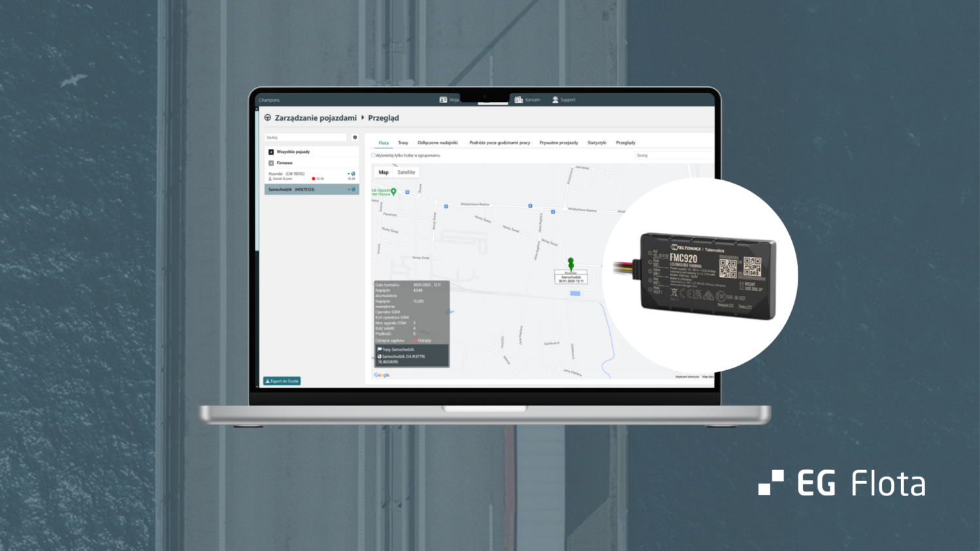Click the Export do Excela button
Image resolution: width=980 pixels, height=551 pixels.
(282, 381)
